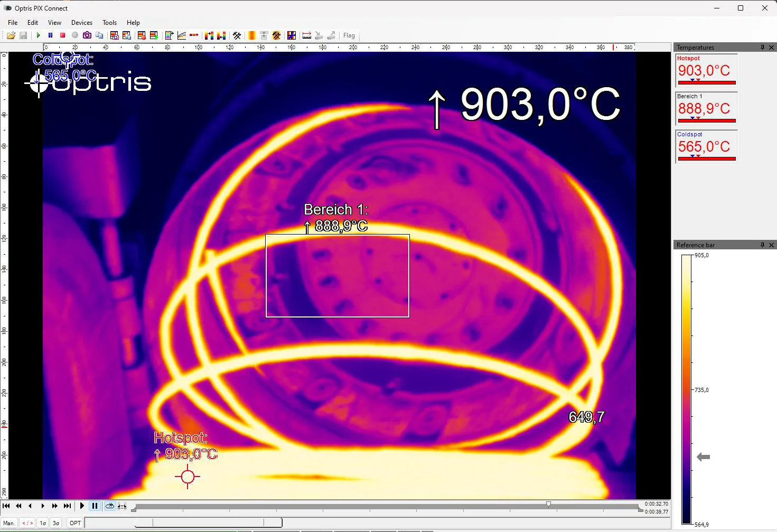This screenshot has height=532, width=777.
Task: Open configuration with the crossed tools icon
Action: (x=237, y=35)
